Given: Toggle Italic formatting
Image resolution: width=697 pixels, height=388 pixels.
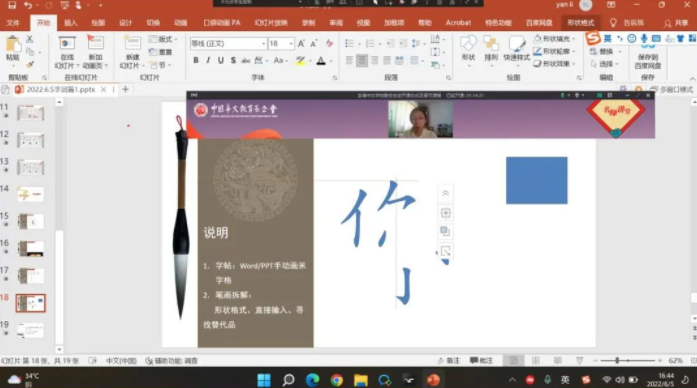Looking at the screenshot, I should [x=208, y=60].
